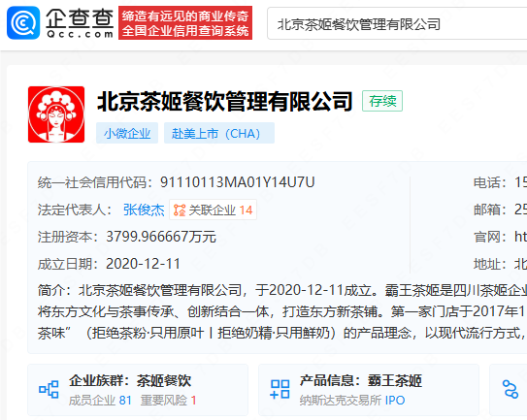
Task: Select the 小微企业 tag
Action: click(127, 133)
